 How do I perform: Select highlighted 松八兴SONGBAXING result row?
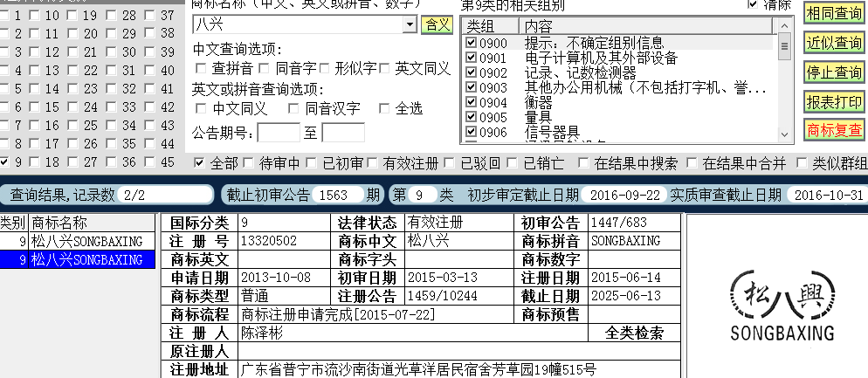(x=78, y=259)
